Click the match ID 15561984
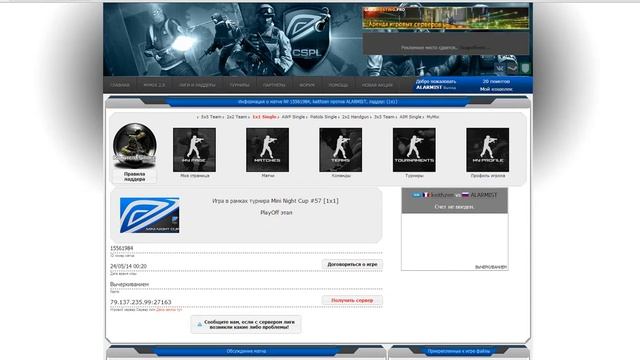The image size is (640, 360). coord(122,248)
